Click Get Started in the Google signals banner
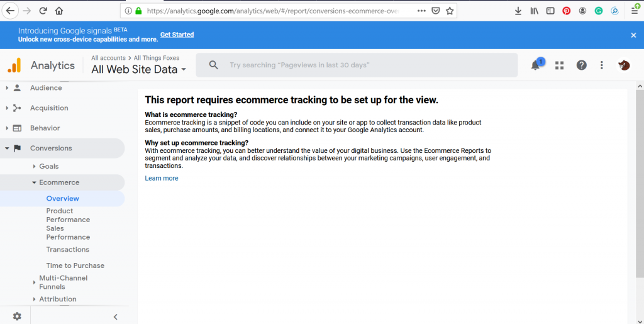Viewport: 644px width, 324px height. [177, 35]
